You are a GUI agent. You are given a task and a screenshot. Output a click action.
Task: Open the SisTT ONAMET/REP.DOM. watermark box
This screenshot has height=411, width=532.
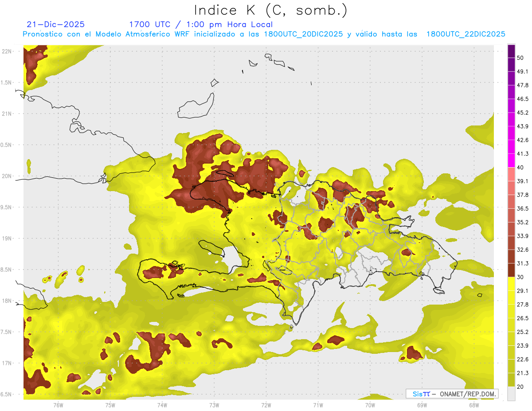tap(452, 394)
